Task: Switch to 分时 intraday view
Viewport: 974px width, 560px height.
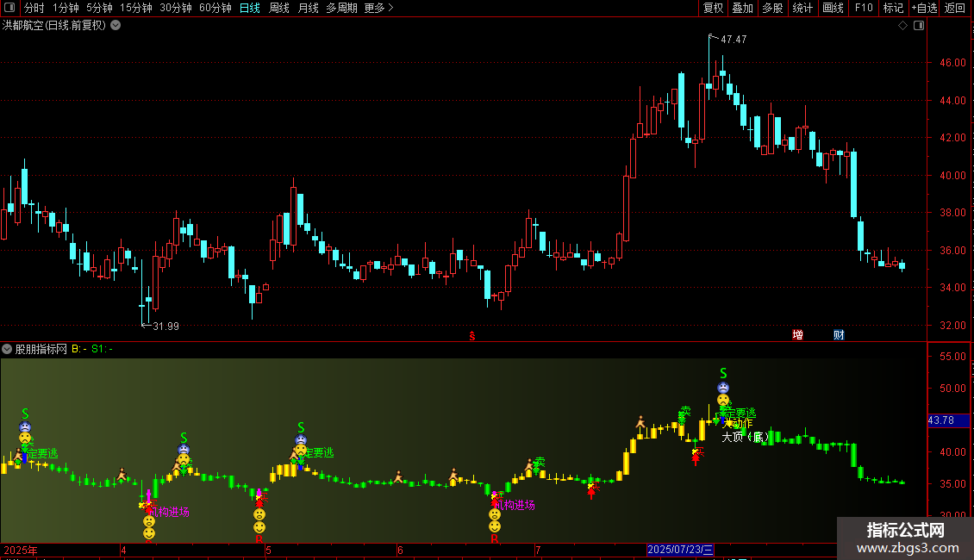Action: coord(34,8)
